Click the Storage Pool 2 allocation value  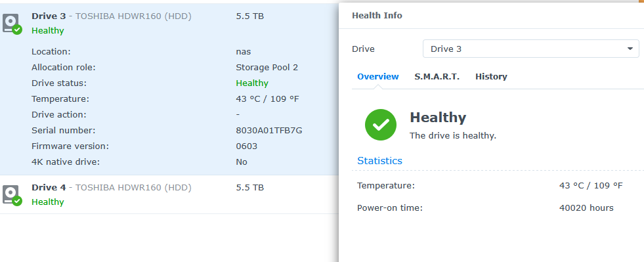coord(267,68)
